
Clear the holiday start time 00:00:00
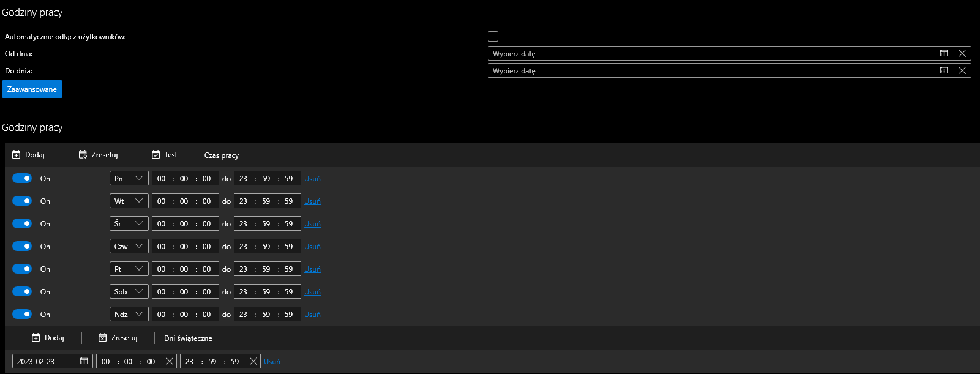click(170, 361)
